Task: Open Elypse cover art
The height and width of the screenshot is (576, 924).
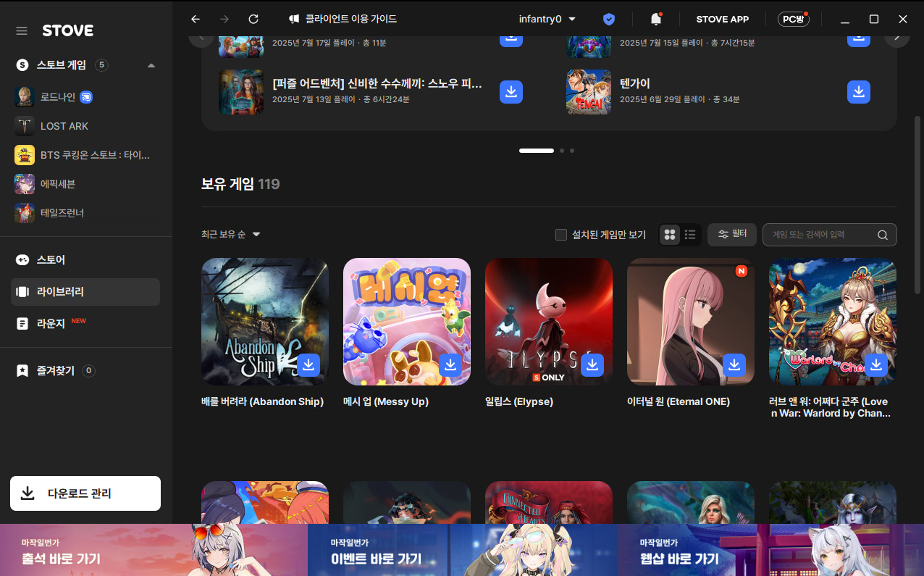Action: 549,322
